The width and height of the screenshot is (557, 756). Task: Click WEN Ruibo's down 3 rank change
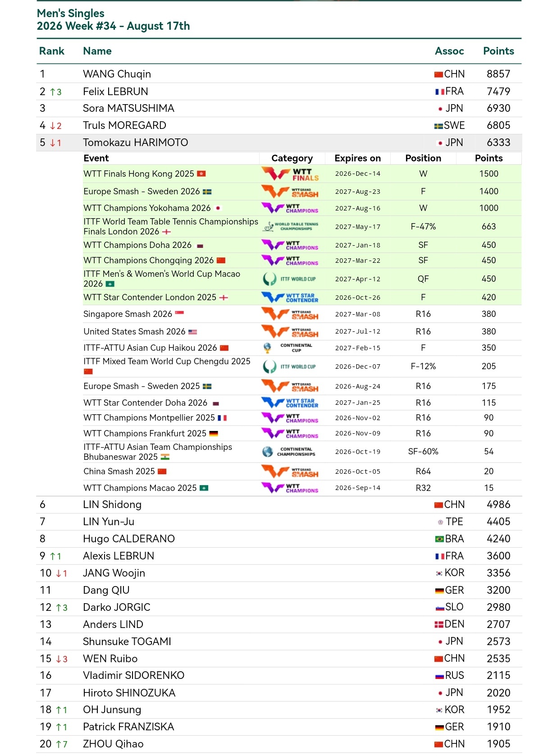pyautogui.click(x=62, y=660)
